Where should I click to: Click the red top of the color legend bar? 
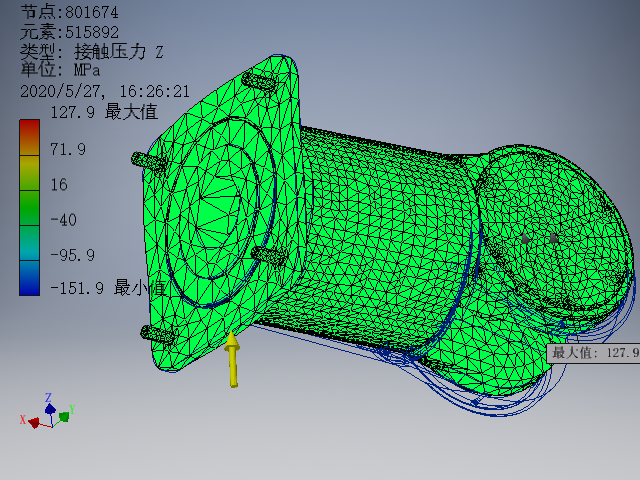(x=29, y=137)
